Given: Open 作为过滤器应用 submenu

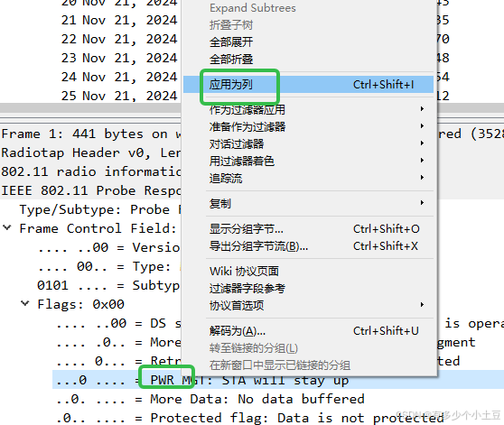Looking at the screenshot, I should click(x=308, y=109).
